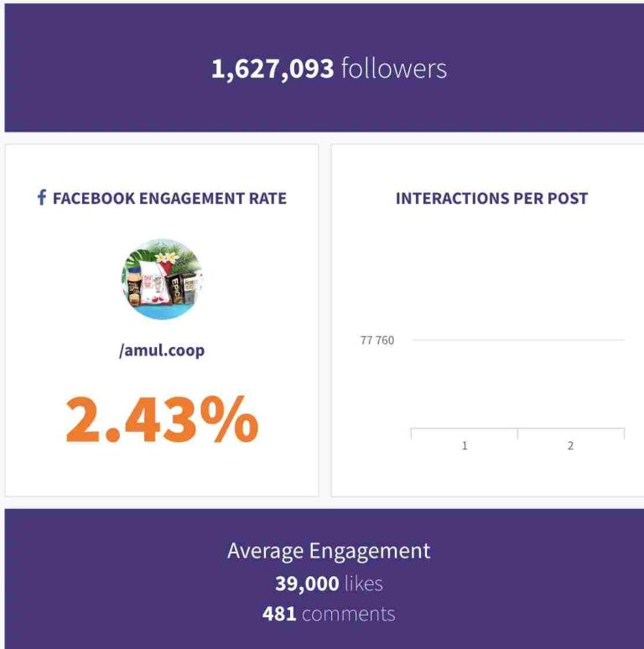This screenshot has width=644, height=649.
Task: Click the word likes in bottom banner
Action: 363,584
